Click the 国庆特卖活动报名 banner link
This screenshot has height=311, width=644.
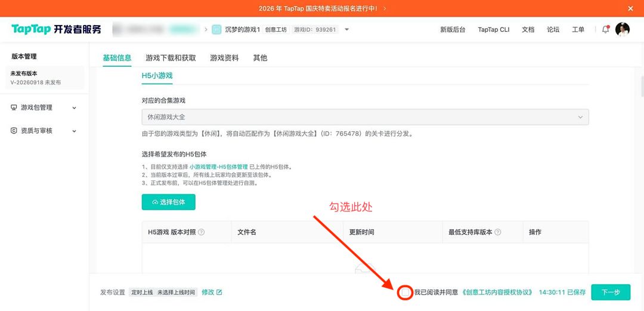(x=323, y=8)
